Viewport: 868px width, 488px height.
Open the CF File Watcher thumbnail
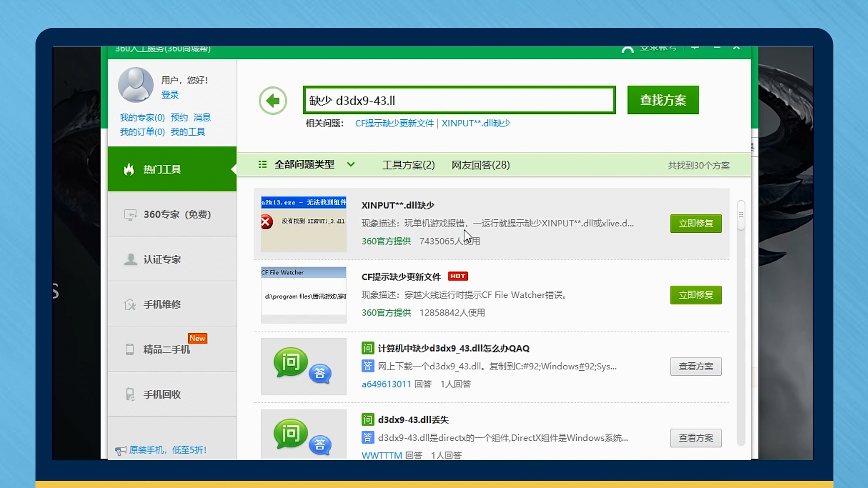(x=304, y=295)
